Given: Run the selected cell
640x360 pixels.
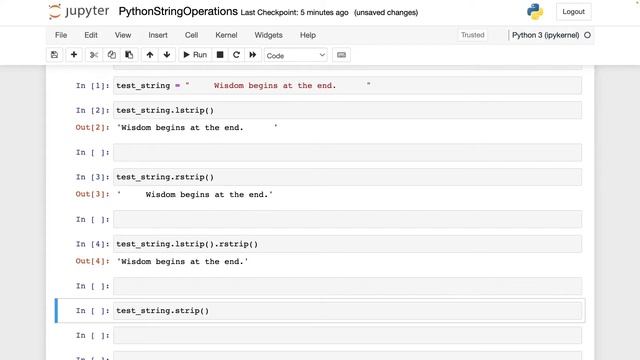Looking at the screenshot, I should (195, 55).
